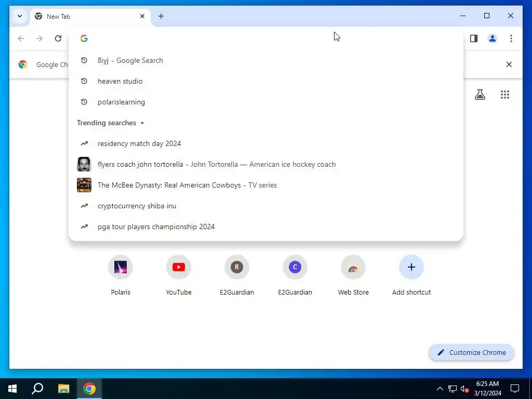The height and width of the screenshot is (399, 532).
Task: Open the notification center icon
Action: coord(515,389)
